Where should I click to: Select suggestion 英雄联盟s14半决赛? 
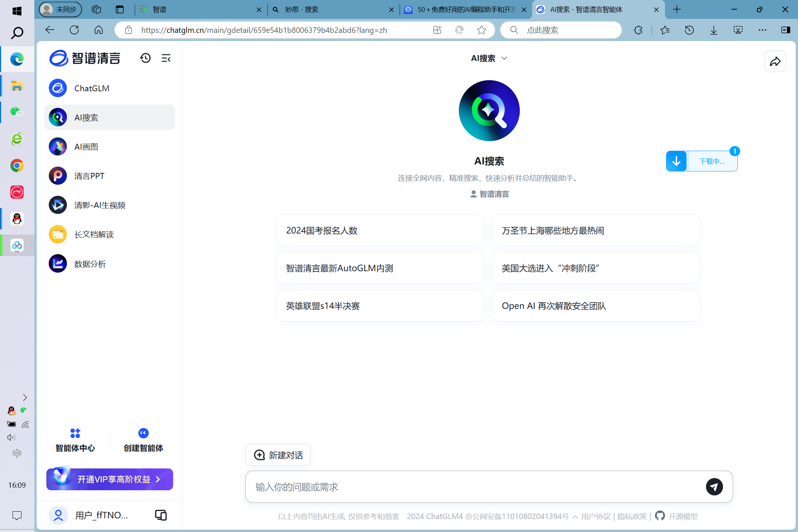tap(380, 306)
